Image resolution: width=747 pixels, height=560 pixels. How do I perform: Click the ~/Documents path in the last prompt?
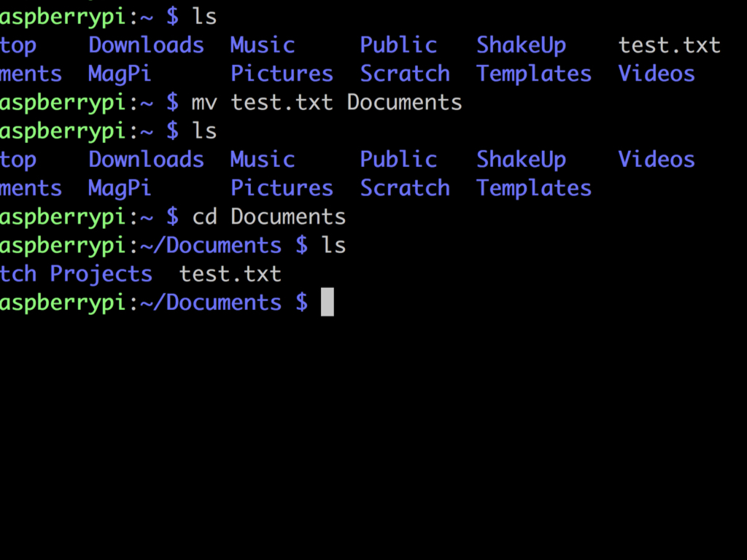pyautogui.click(x=211, y=303)
